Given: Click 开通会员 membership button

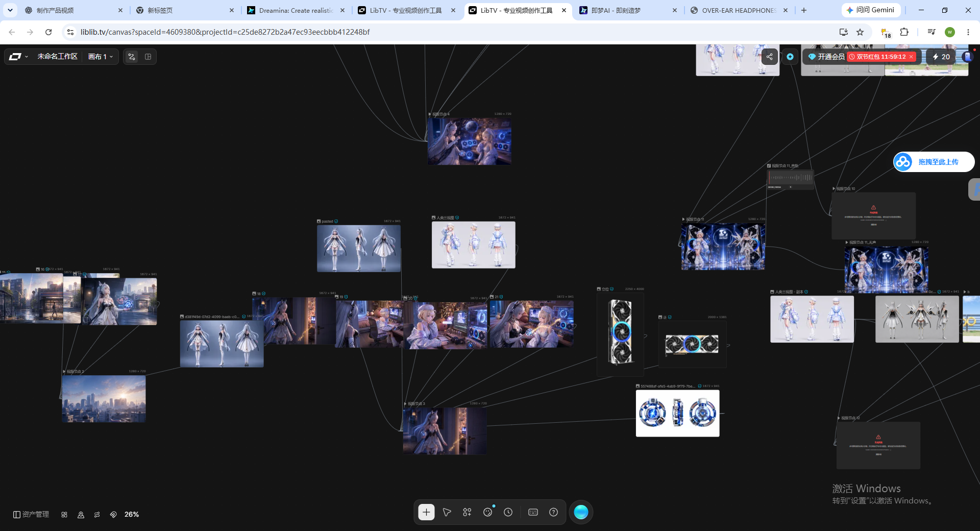Looking at the screenshot, I should [826, 57].
